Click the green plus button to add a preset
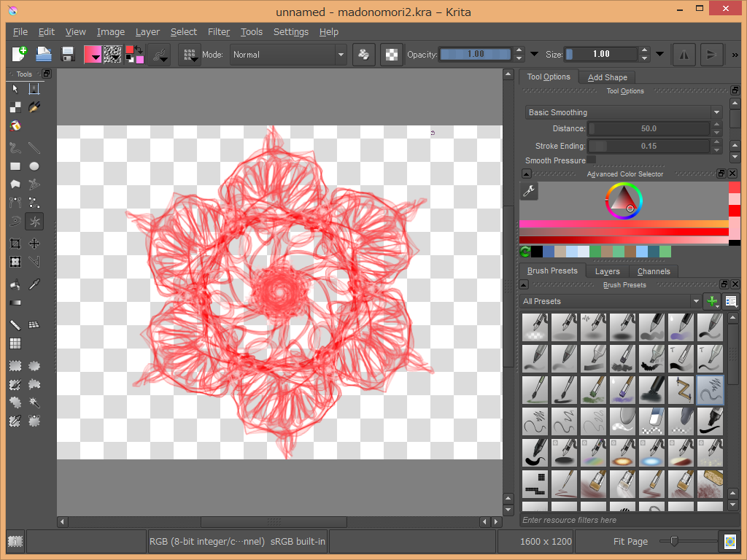 point(711,301)
